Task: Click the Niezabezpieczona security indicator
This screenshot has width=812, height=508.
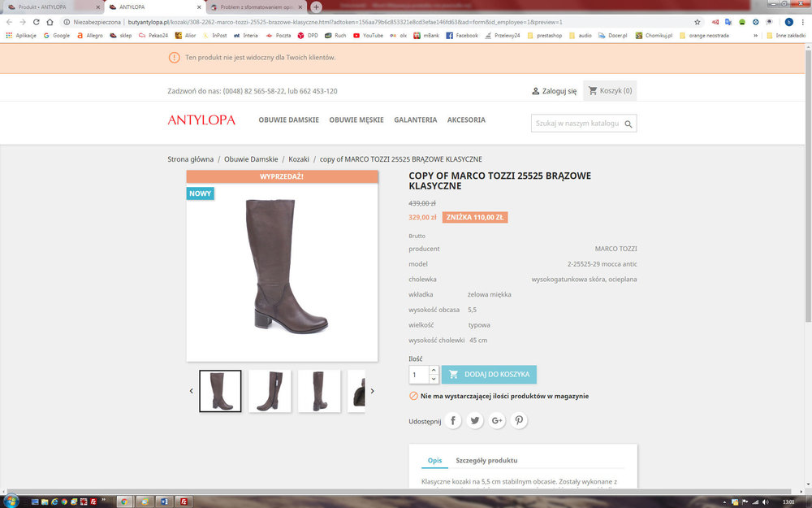Action: pos(93,22)
